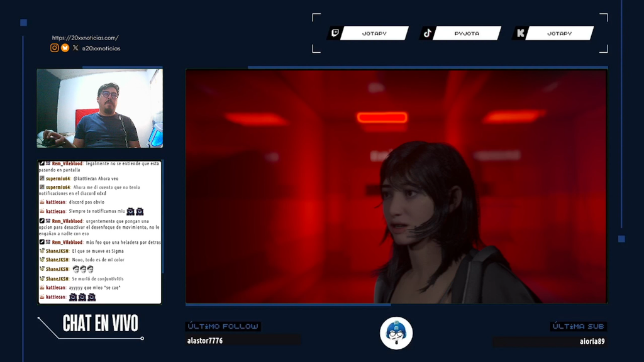Click the badge beside 'supermiu64: @kattiecan Ahora veo'
This screenshot has height=362, width=644.
(42, 178)
